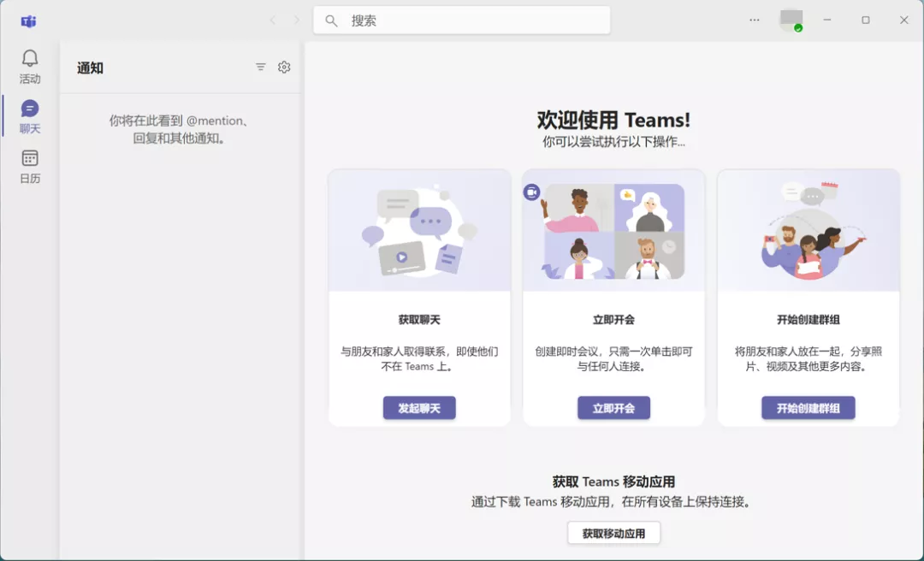Click the Teams logo top left

[27, 21]
